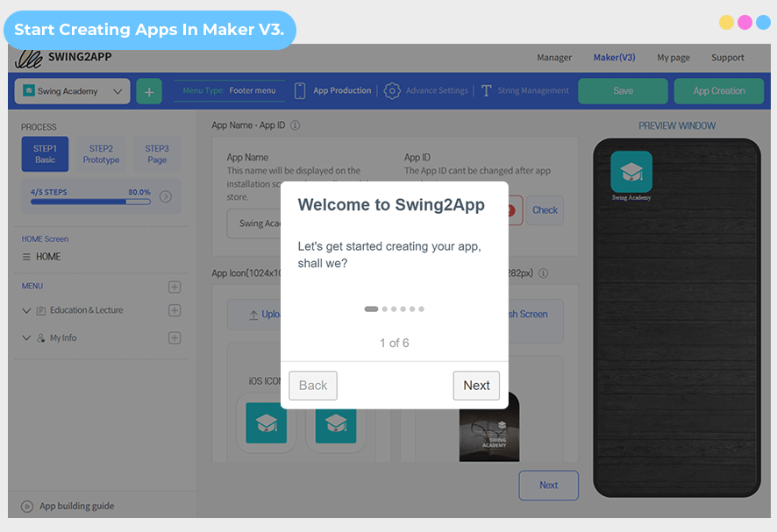Click the App Production label
The width and height of the screenshot is (777, 532).
click(342, 90)
